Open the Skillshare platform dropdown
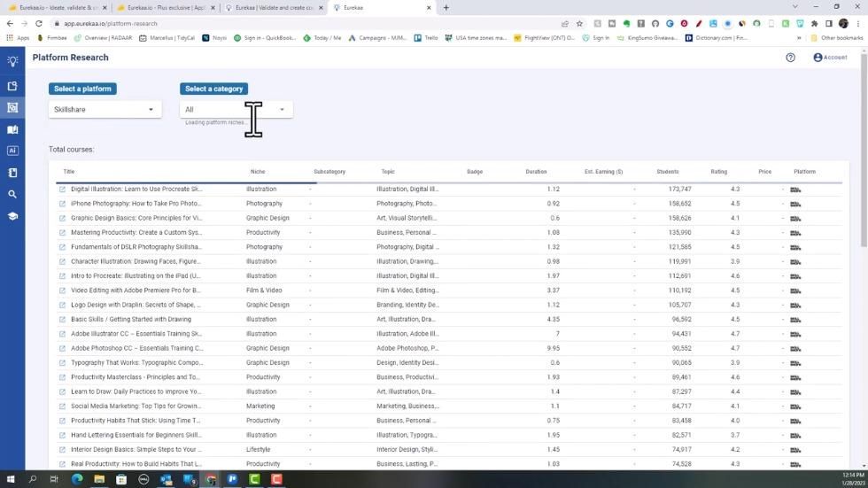 105,110
